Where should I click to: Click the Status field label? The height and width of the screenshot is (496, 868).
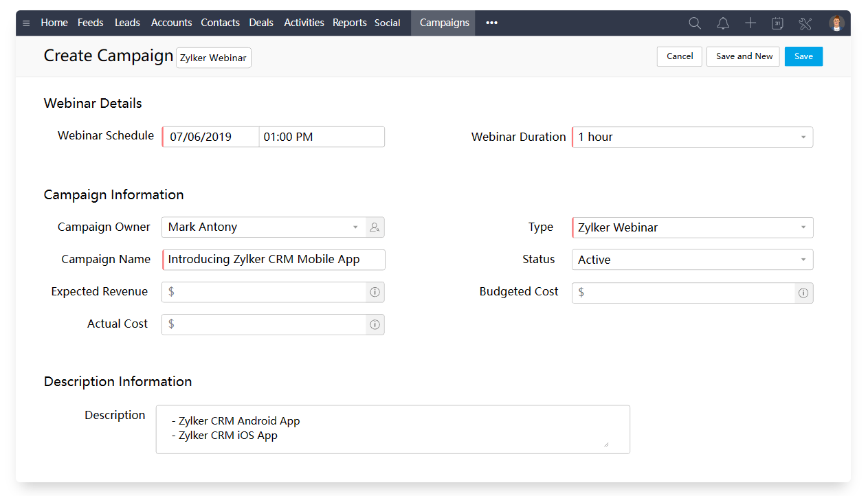(539, 259)
